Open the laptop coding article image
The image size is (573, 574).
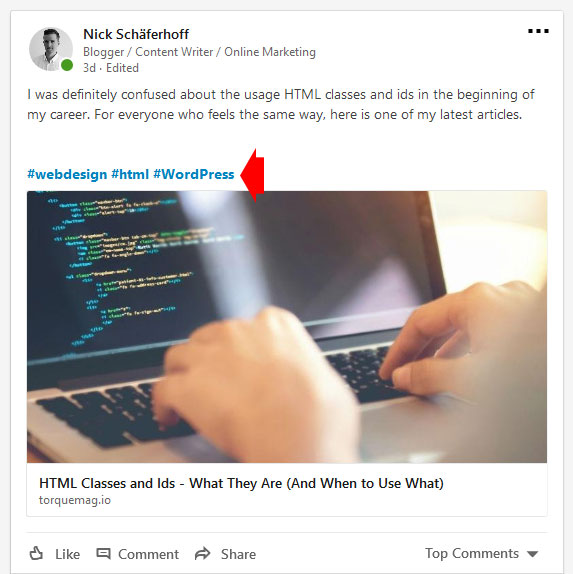pos(287,327)
